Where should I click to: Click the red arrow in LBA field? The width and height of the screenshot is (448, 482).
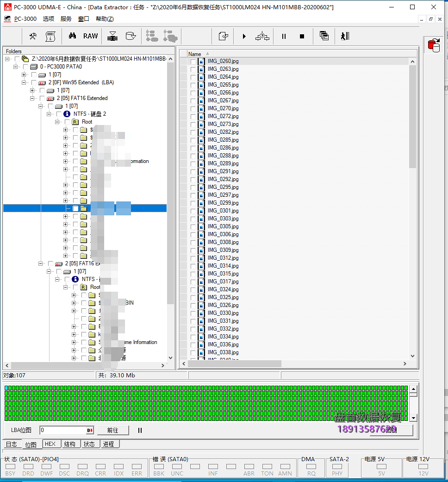[90, 430]
